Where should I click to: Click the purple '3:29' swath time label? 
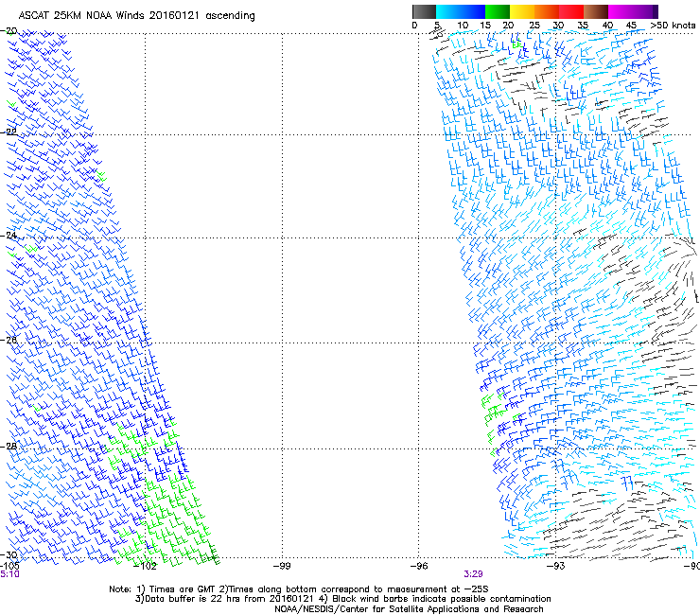click(473, 574)
